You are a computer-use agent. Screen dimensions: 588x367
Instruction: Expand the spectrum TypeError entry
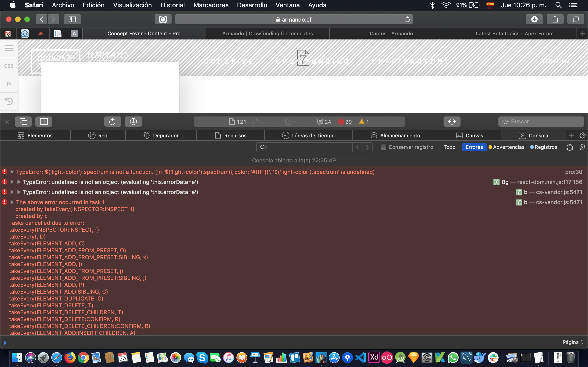12,172
